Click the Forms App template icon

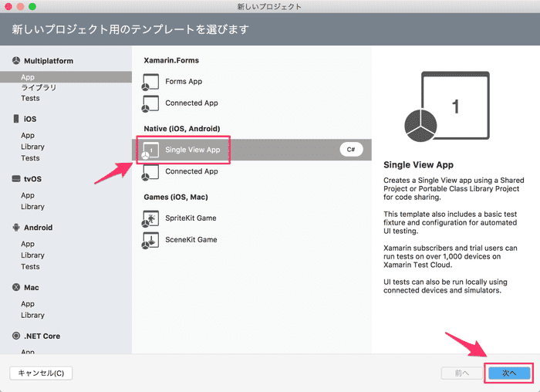point(150,81)
